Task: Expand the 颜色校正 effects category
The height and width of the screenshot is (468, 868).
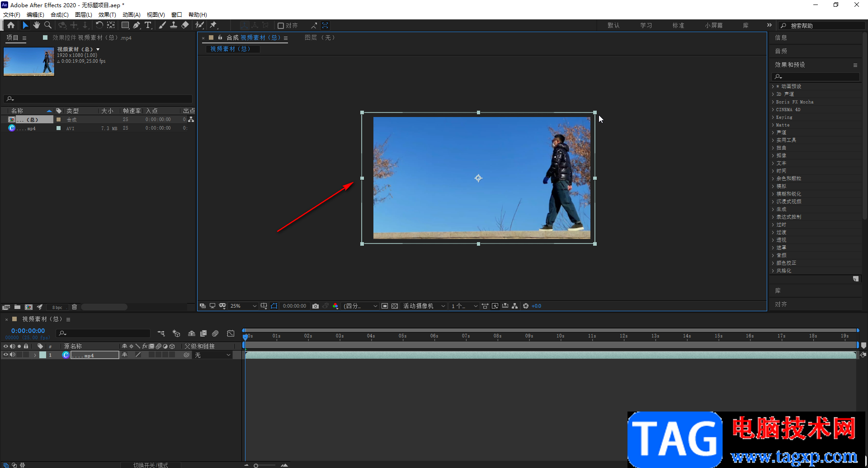Action: click(773, 263)
